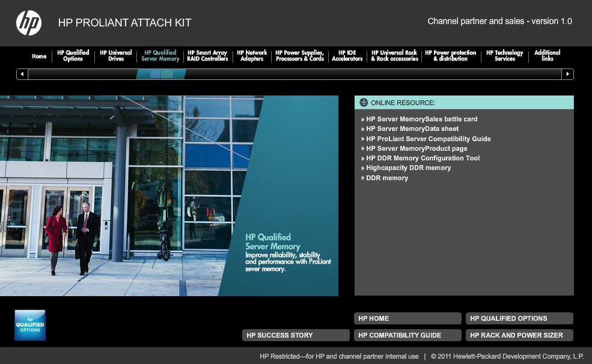Open HP Universal Drives menu item
Viewport: 592px width, 364px height.
coord(116,55)
